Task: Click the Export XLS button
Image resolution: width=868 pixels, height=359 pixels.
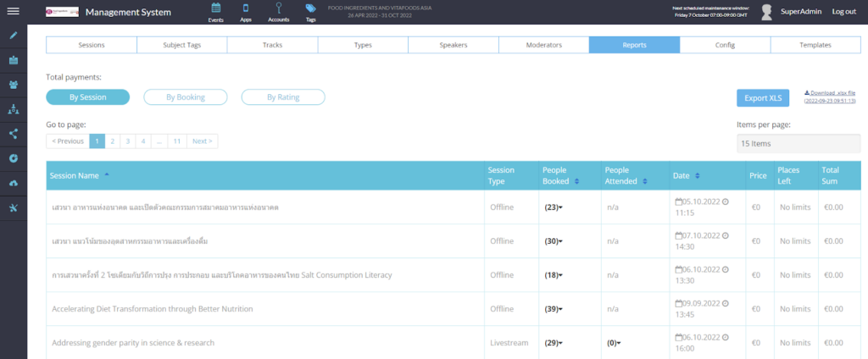Action: (763, 98)
